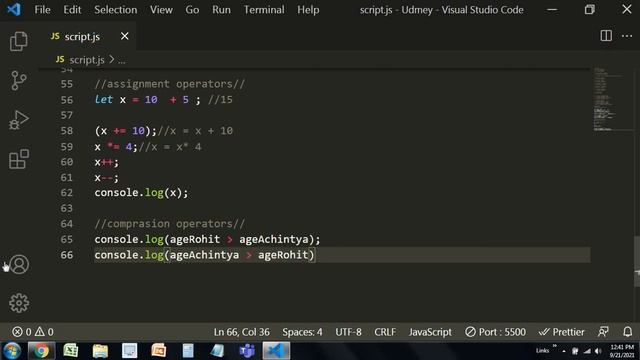Change line ending via CRLF
Screen dimensions: 640x360
[x=385, y=332]
